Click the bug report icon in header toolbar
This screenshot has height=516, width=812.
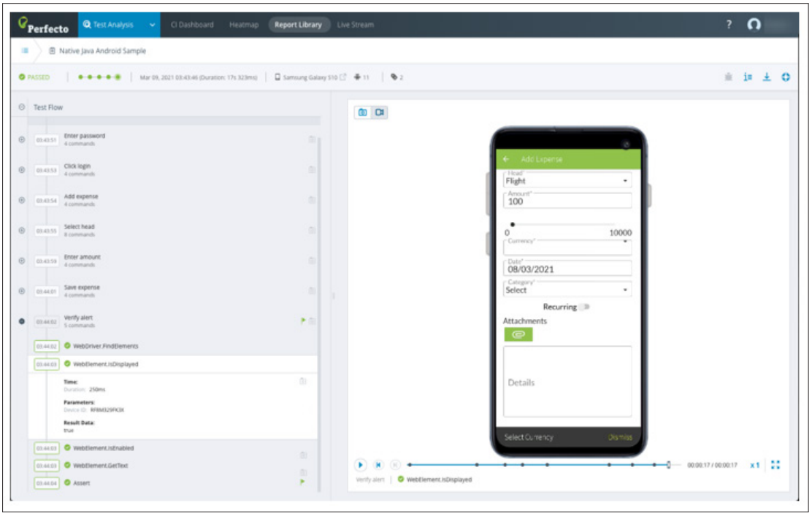(x=729, y=77)
